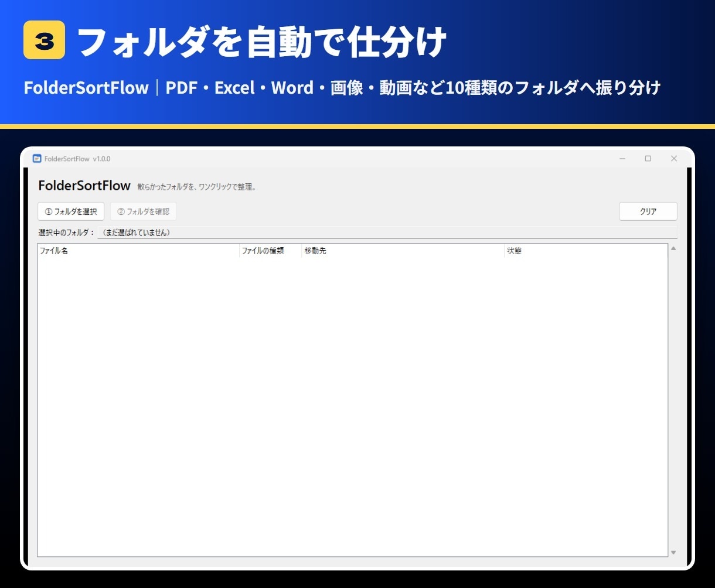This screenshot has height=588, width=715.
Task: Close the FolderSortFlow window
Action: [x=674, y=159]
